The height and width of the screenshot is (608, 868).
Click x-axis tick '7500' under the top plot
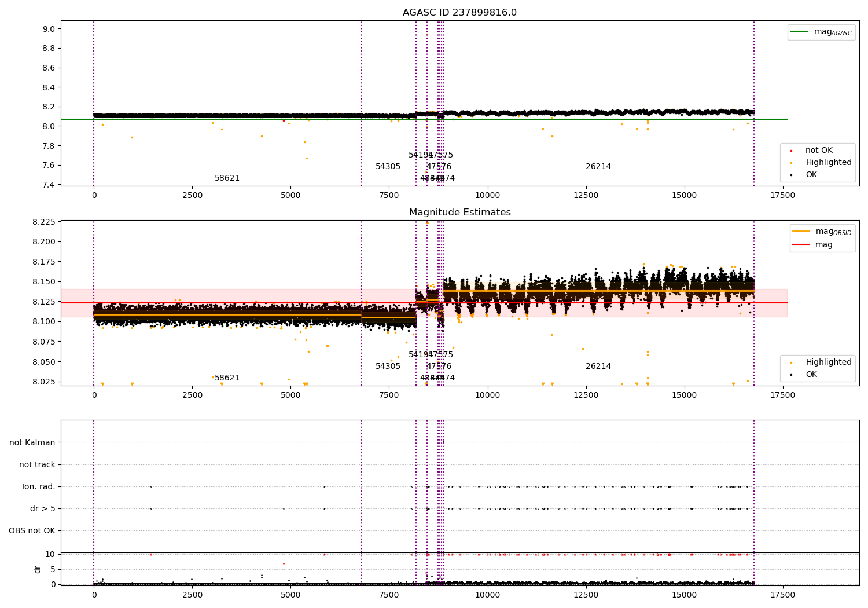point(389,196)
